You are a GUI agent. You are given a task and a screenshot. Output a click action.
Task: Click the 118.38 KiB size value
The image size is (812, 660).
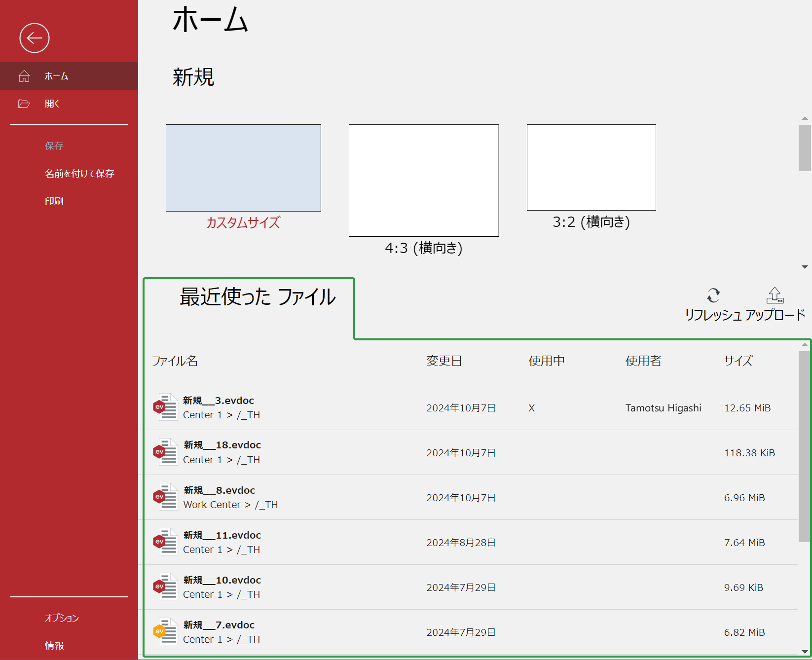click(x=749, y=453)
